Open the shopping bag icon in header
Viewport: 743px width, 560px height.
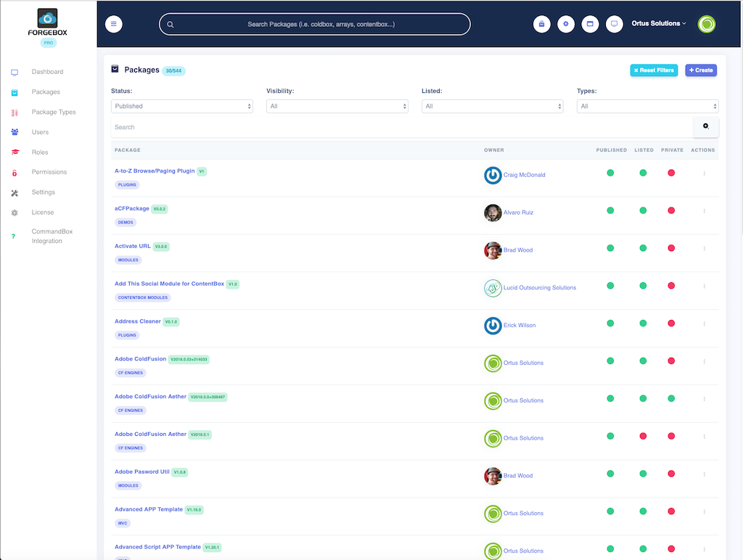click(541, 24)
